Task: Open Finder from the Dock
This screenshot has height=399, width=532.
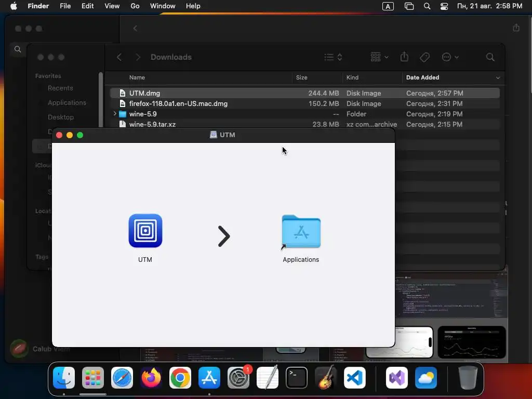Action: pos(64,378)
